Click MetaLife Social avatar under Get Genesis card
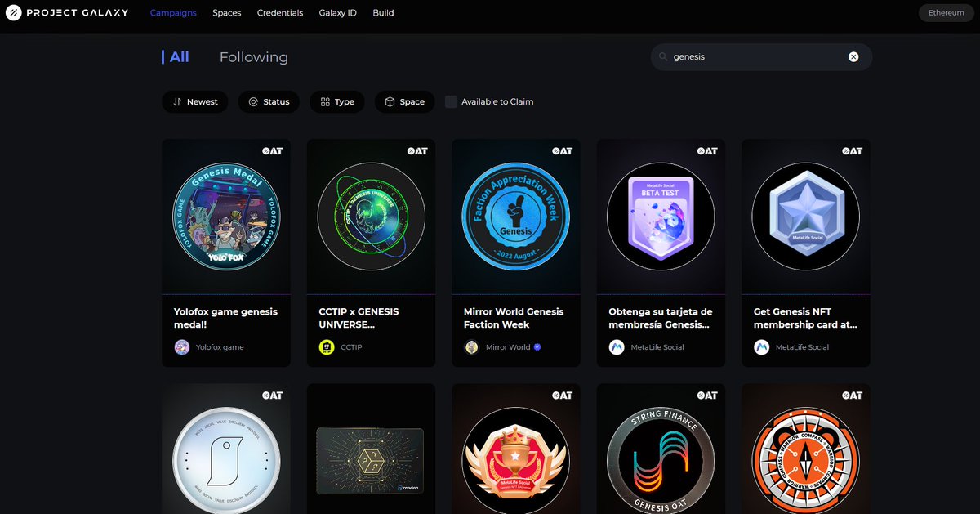Image resolution: width=980 pixels, height=514 pixels. [761, 347]
